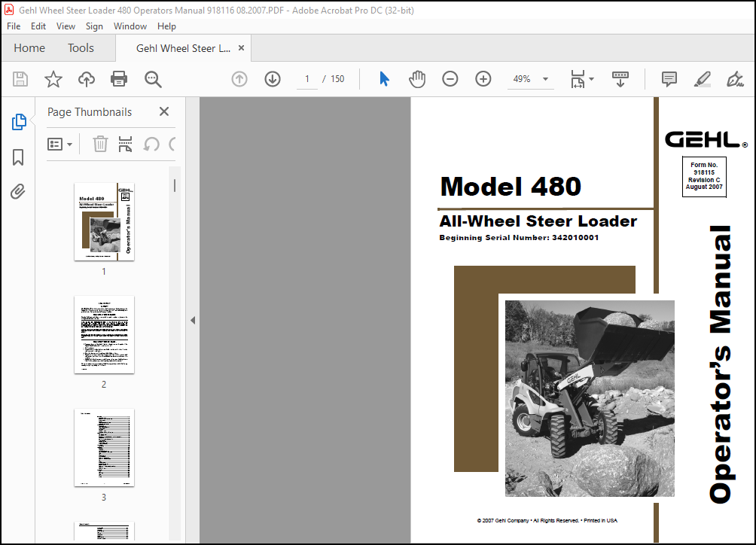Click the Save file icon
Image resolution: width=756 pixels, height=545 pixels.
(20, 79)
